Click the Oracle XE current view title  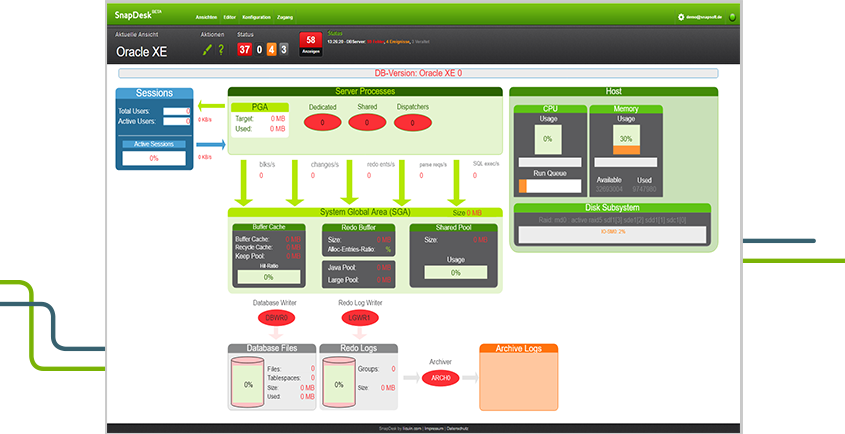(x=142, y=52)
